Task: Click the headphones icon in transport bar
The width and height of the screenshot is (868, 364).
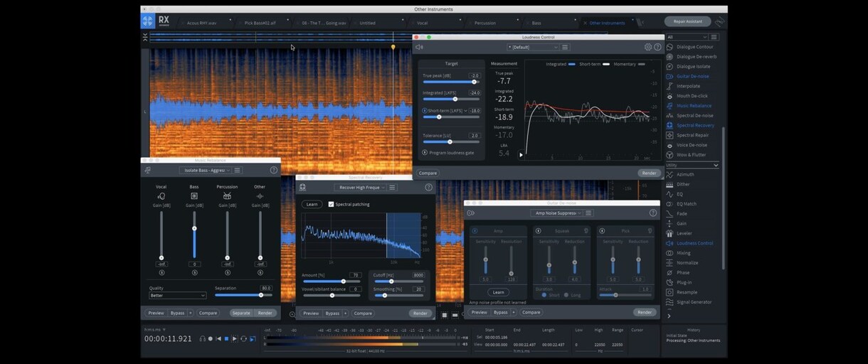Action: pos(203,339)
